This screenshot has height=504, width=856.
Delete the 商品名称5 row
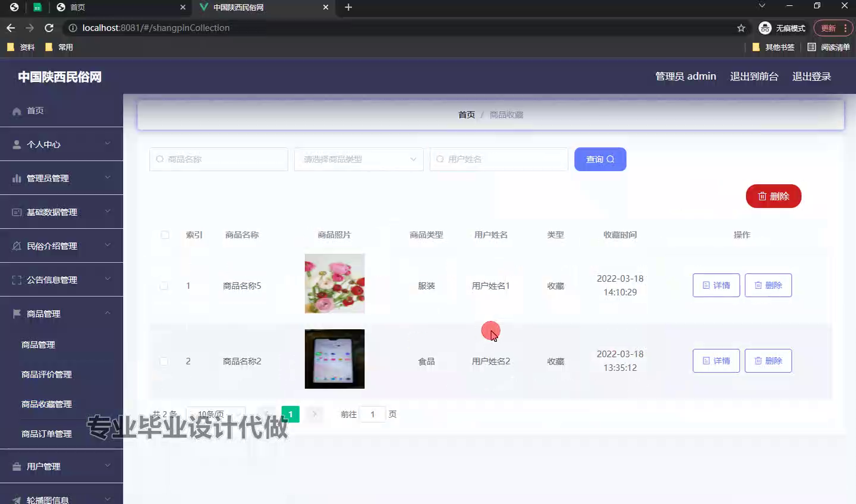pos(768,285)
